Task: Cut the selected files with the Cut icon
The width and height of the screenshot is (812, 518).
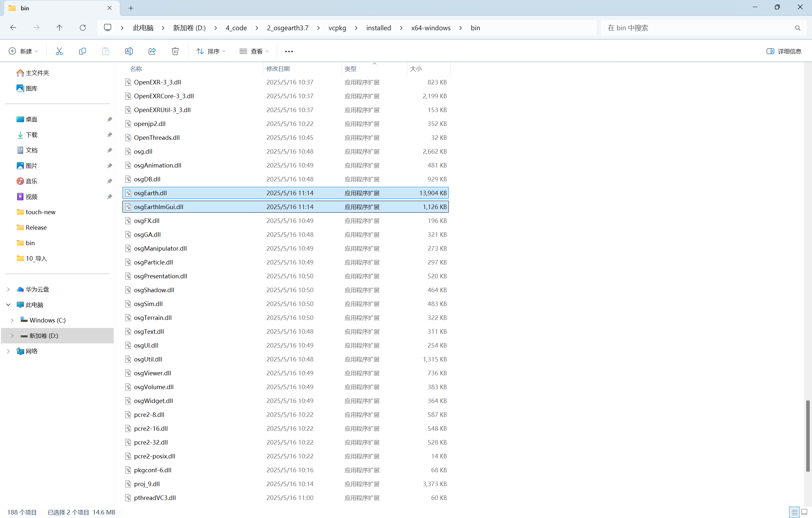Action: [59, 51]
